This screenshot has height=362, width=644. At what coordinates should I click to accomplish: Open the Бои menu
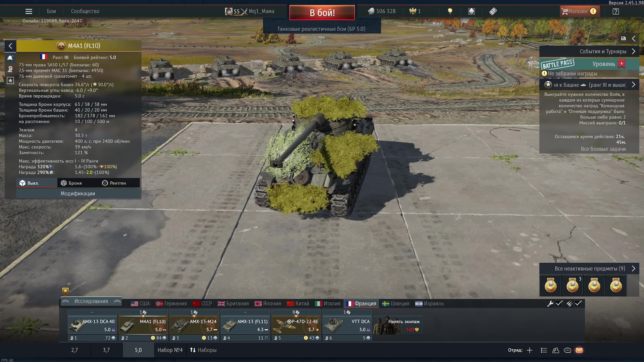point(51,11)
